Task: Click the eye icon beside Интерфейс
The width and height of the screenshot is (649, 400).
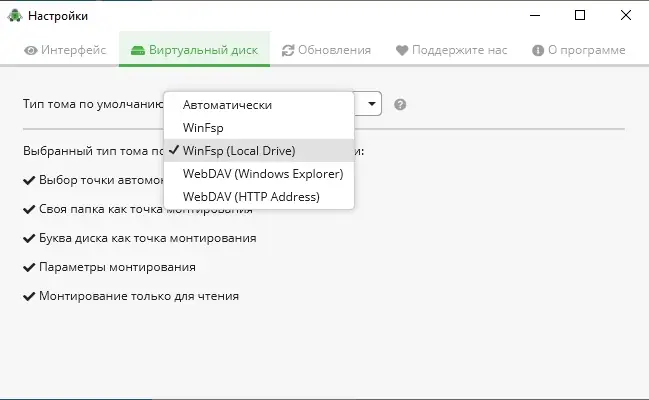Action: [x=32, y=50]
